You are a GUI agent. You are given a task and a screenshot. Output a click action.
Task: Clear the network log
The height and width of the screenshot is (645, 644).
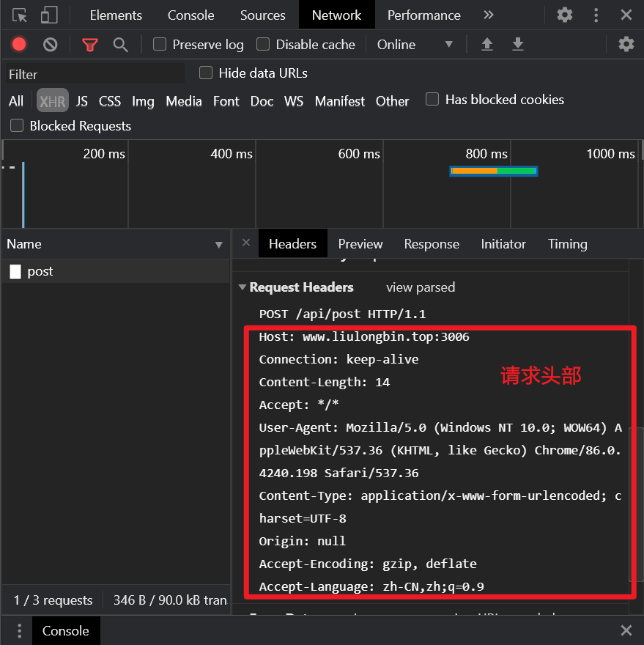tap(50, 45)
